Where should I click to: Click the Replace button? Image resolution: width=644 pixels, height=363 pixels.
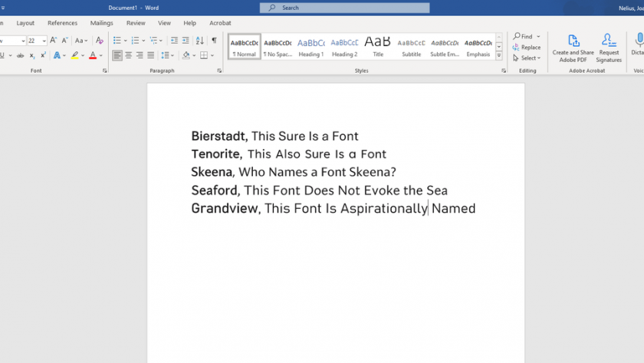click(527, 47)
